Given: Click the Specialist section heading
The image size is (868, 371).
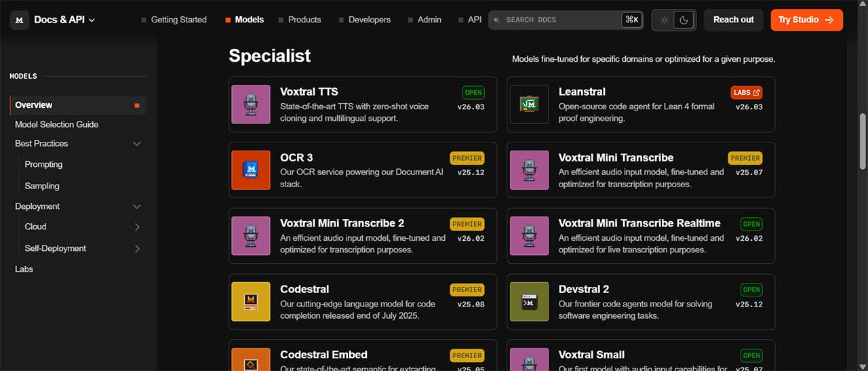Looking at the screenshot, I should tap(270, 56).
